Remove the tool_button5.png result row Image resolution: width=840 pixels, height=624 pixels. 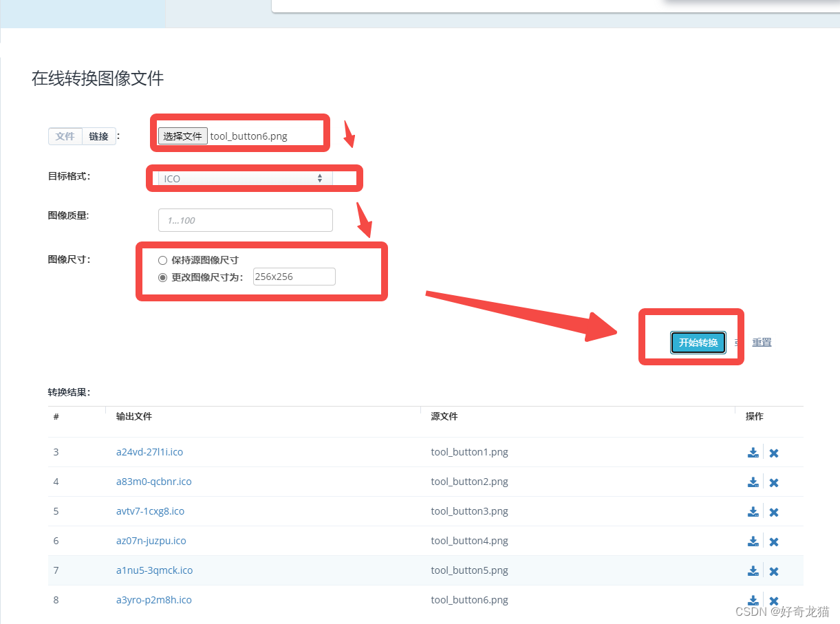(773, 571)
